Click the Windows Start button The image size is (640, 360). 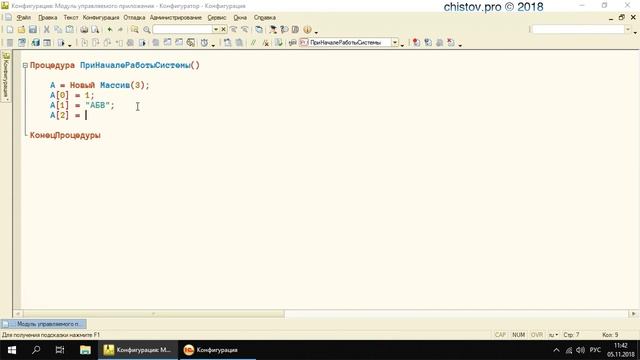click(12, 350)
